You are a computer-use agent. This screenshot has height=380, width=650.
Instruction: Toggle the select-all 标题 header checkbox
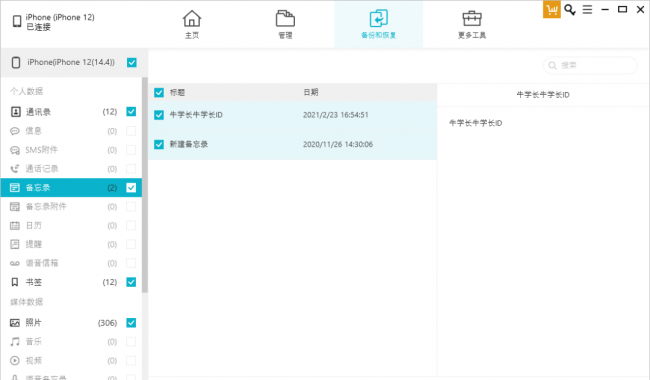[159, 92]
